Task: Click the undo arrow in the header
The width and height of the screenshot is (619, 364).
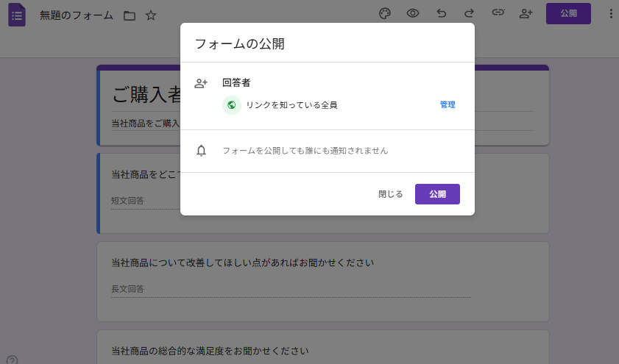Action: click(441, 13)
